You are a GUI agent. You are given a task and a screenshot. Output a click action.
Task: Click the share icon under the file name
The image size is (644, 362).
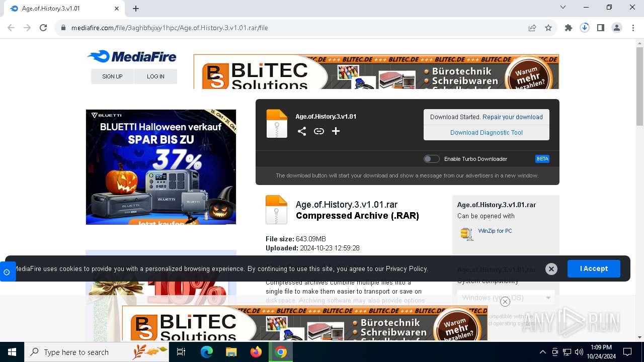[x=302, y=131]
